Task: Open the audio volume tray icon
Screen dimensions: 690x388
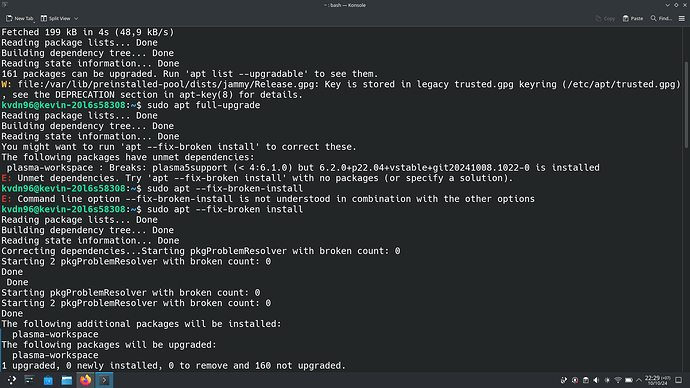Action: pos(596,380)
